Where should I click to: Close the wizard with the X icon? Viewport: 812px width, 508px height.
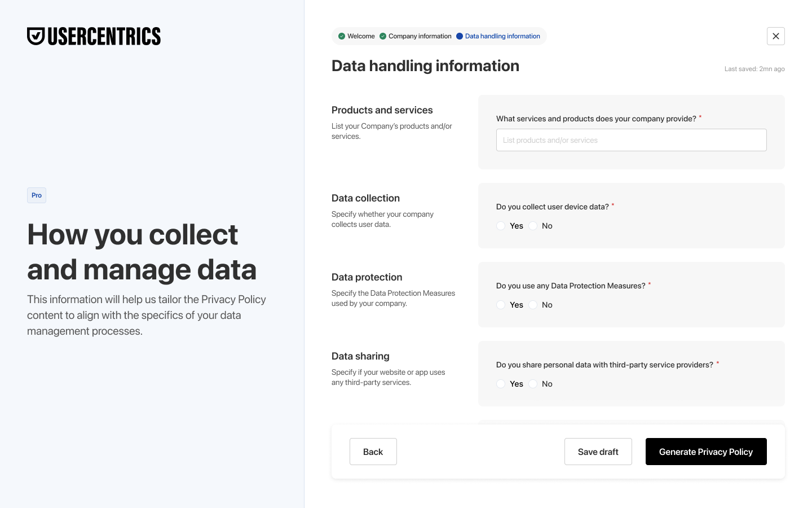coord(776,36)
